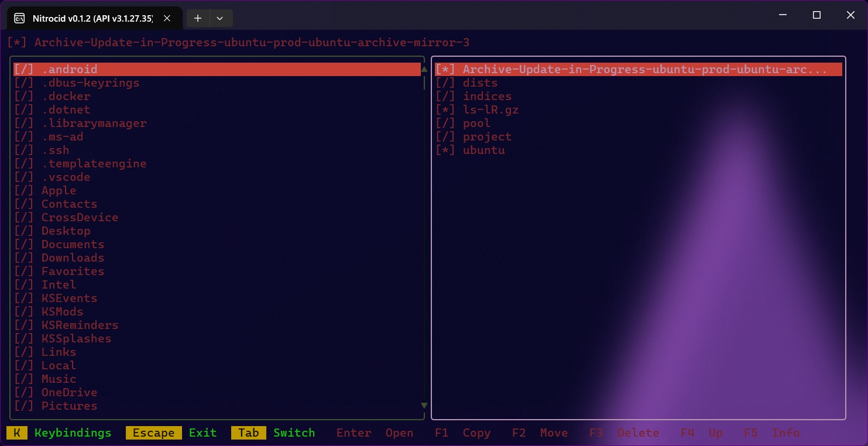The image size is (868, 446).
Task: Click the file marker beside ls-lR.gz
Action: tap(445, 109)
